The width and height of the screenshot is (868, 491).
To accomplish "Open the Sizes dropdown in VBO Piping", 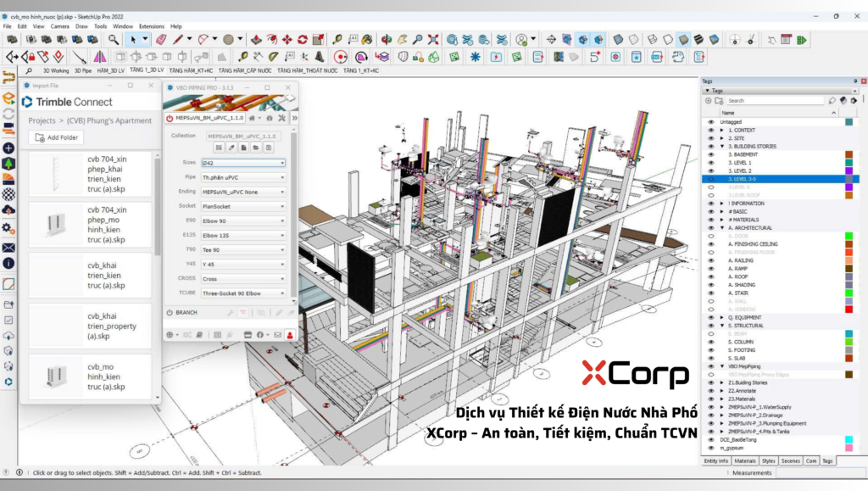I will coord(242,163).
